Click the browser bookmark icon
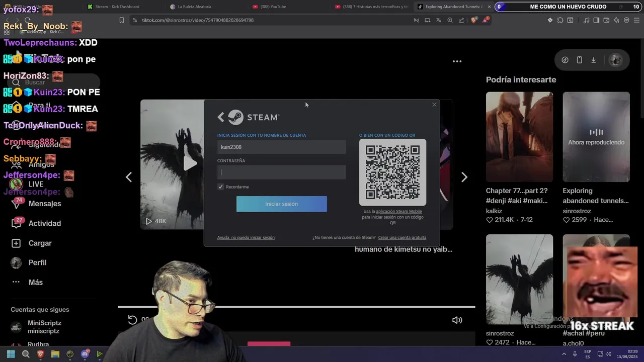This screenshot has height=362, width=644. [121, 20]
